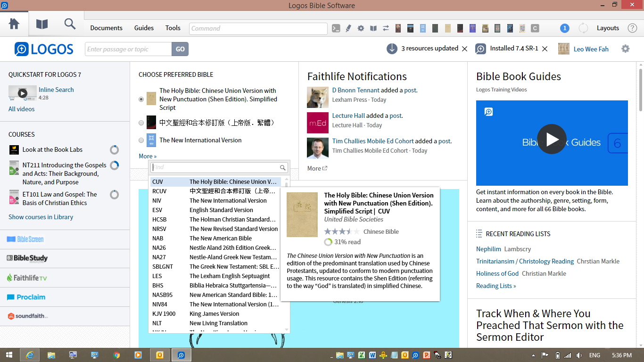Open the Bible Screen sidebar link
Image resolution: width=644 pixels, height=362 pixels.
pos(25,239)
